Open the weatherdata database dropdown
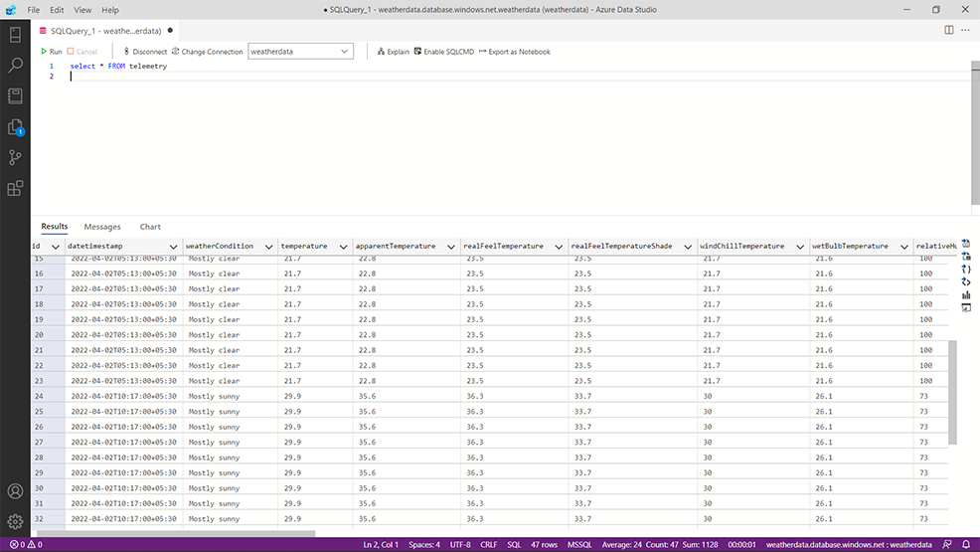 click(x=300, y=52)
